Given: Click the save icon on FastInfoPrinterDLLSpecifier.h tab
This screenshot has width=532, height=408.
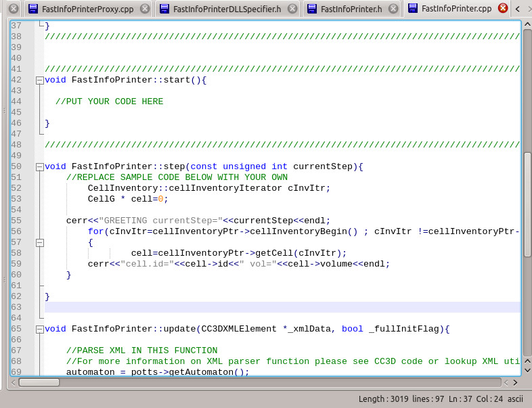Looking at the screenshot, I should point(164,9).
